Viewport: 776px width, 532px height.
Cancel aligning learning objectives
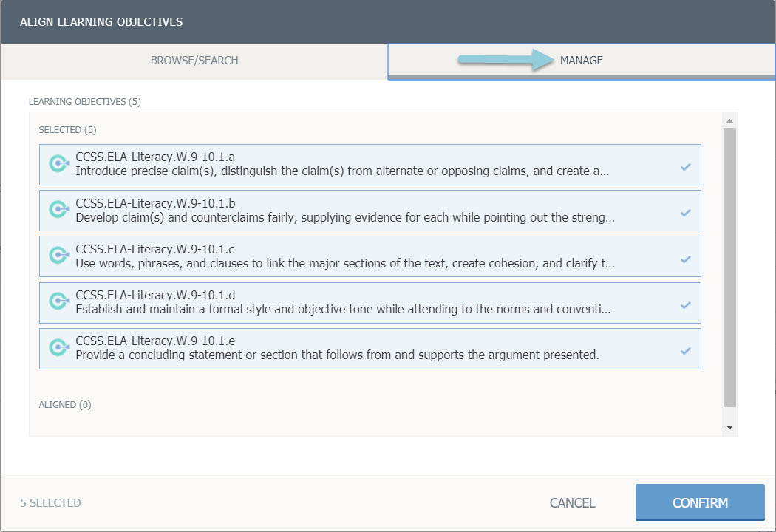(x=572, y=503)
